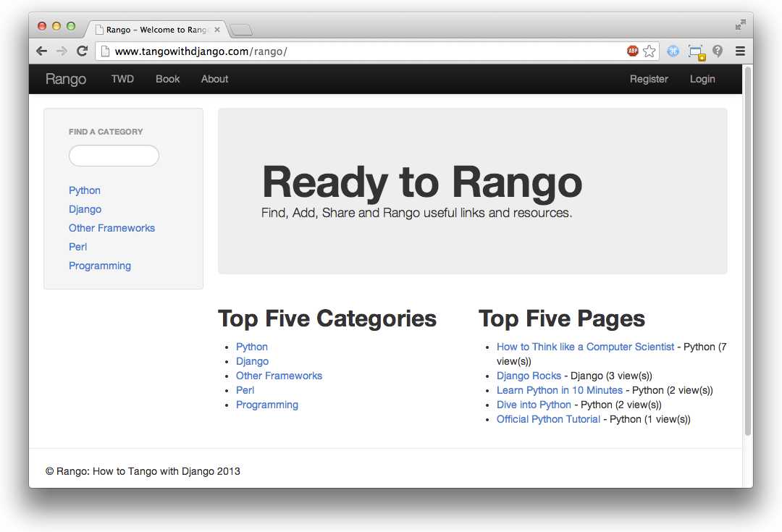Open the TWD navbar item
The height and width of the screenshot is (532, 782).
tap(122, 79)
